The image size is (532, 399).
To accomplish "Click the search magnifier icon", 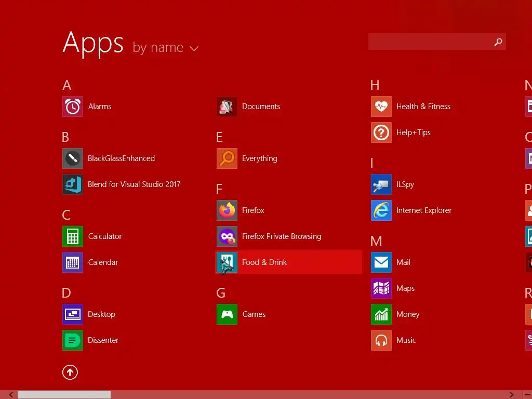I will pyautogui.click(x=498, y=42).
